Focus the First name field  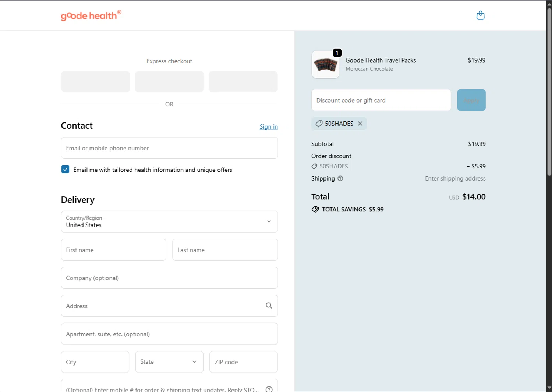113,250
